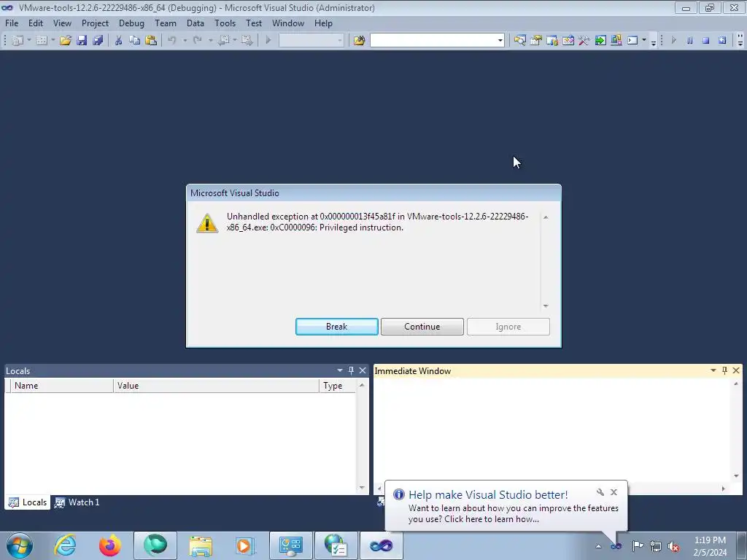Click the Navigate Backward icon

223,41
